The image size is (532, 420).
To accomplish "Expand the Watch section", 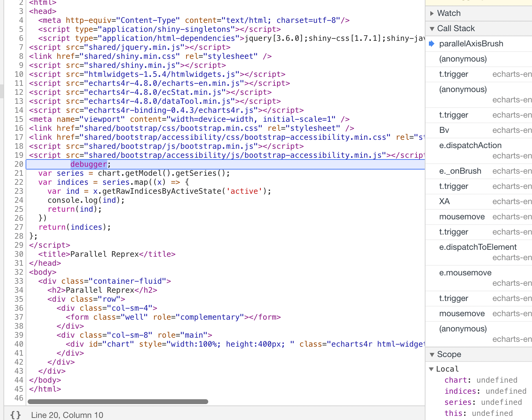I will point(432,13).
